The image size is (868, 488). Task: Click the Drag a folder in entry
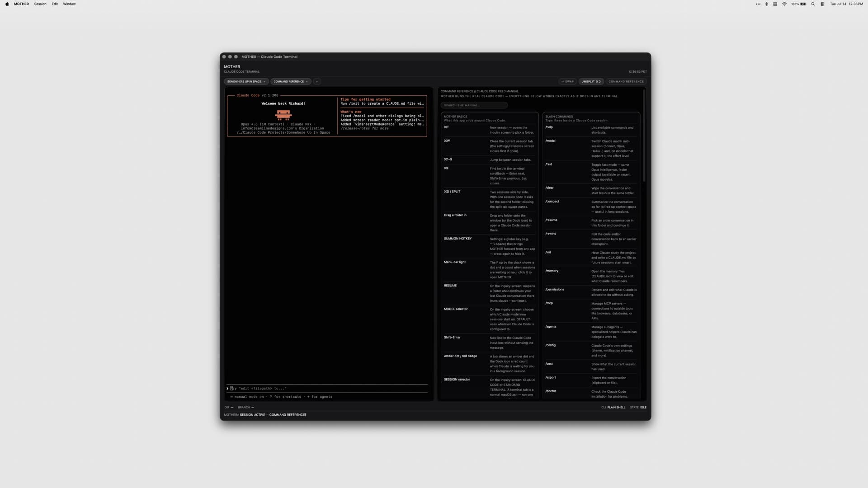490,223
